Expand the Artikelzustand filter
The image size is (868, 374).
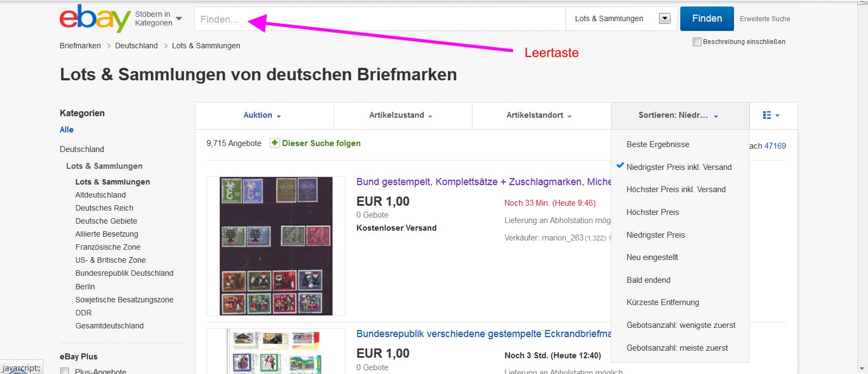click(x=401, y=115)
